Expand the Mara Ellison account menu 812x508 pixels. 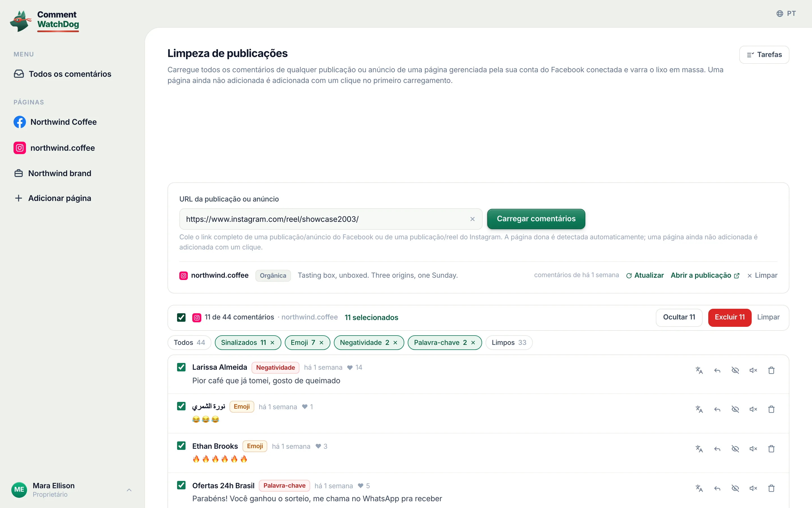(x=129, y=490)
